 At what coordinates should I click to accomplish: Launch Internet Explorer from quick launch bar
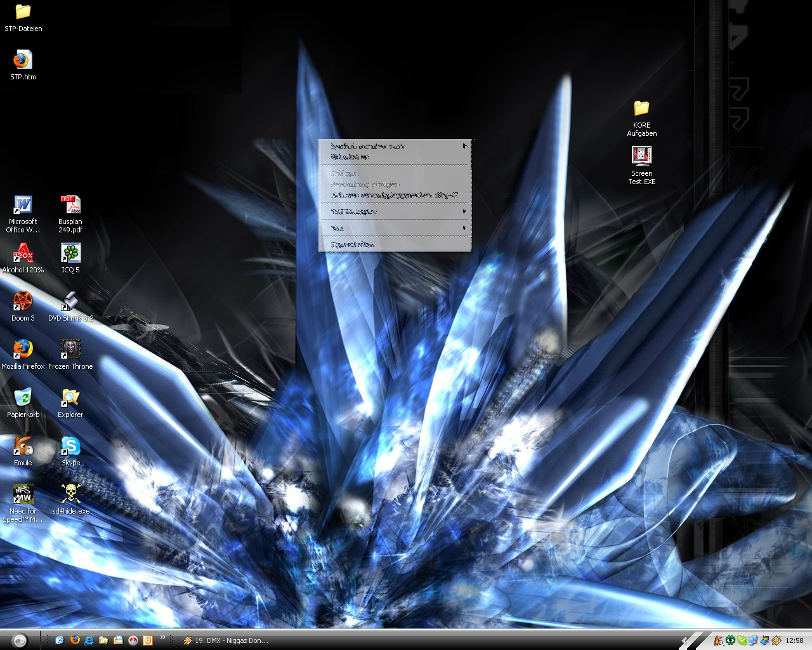[x=89, y=640]
